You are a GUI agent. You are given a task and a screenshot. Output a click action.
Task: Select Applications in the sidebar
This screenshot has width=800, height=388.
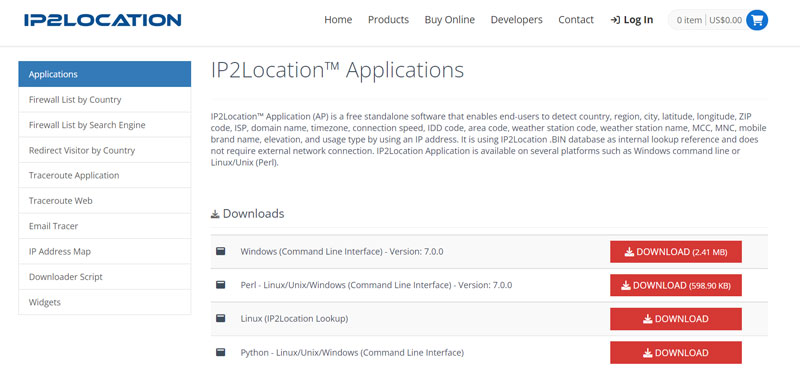105,74
